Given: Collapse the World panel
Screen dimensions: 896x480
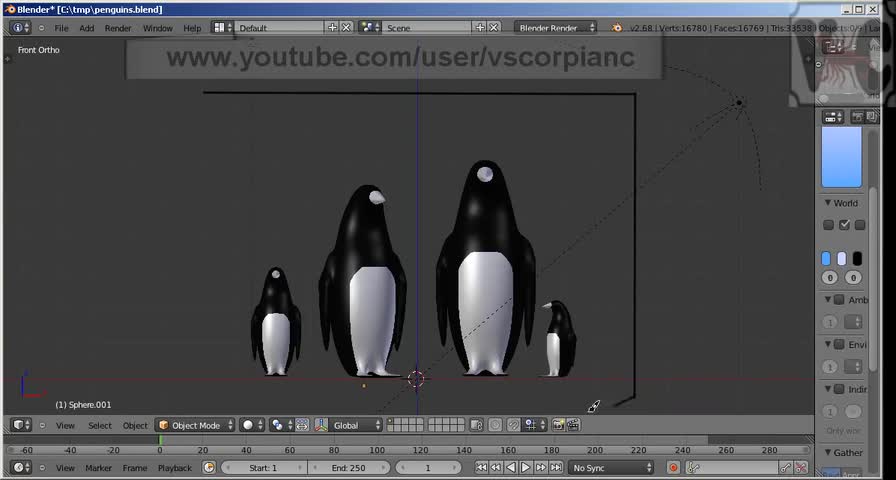Looking at the screenshot, I should pos(827,203).
